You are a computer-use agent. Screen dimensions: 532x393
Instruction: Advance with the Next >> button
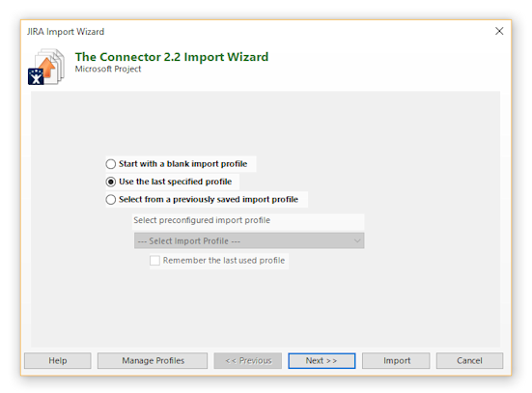point(322,360)
